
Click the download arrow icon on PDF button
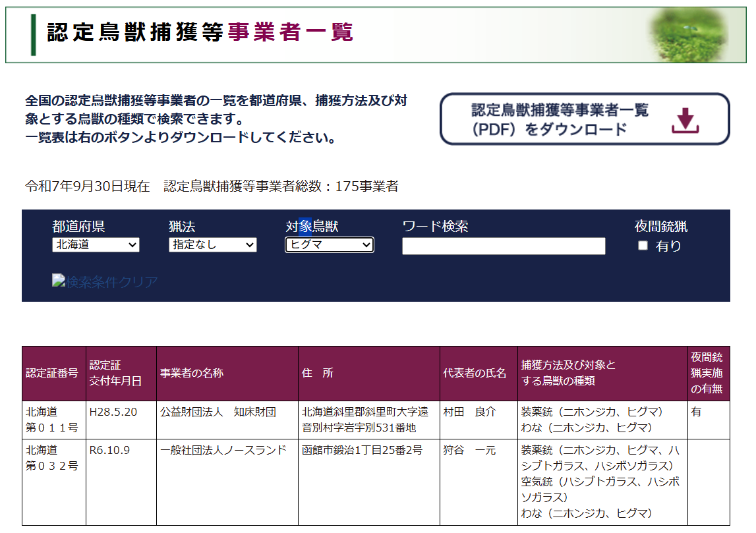(685, 120)
